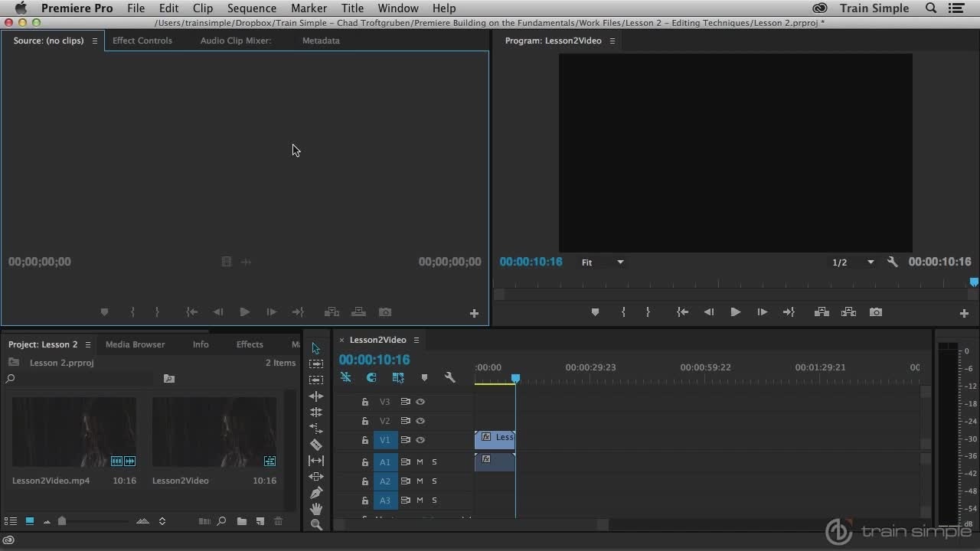Select the Slide tool
The width and height of the screenshot is (980, 551).
315,477
